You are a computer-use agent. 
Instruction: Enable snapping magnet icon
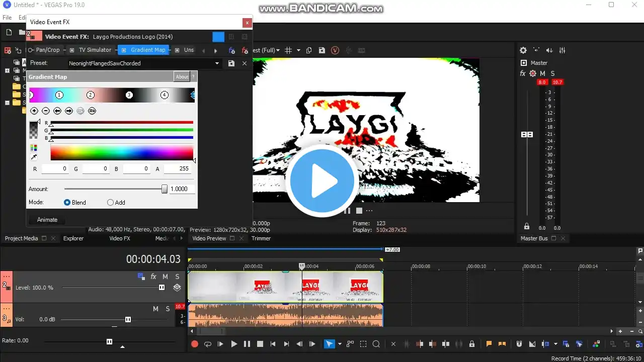tap(519, 344)
